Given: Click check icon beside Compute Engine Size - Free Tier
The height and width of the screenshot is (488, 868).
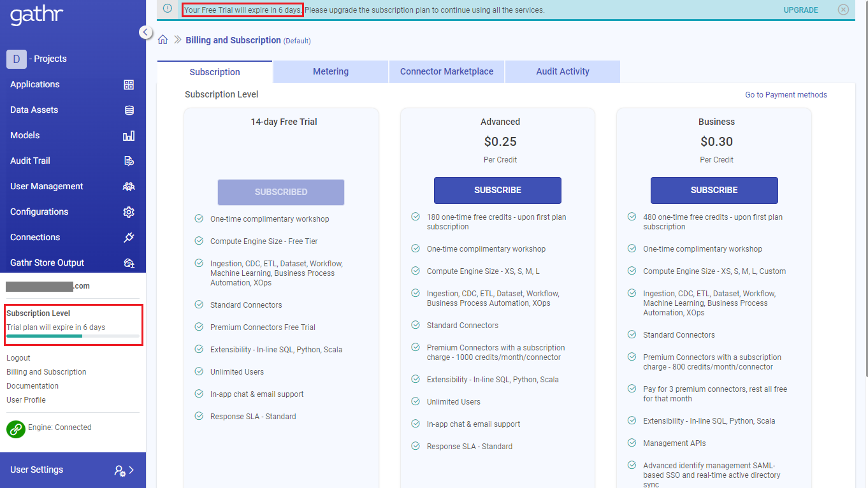Looking at the screenshot, I should [199, 241].
